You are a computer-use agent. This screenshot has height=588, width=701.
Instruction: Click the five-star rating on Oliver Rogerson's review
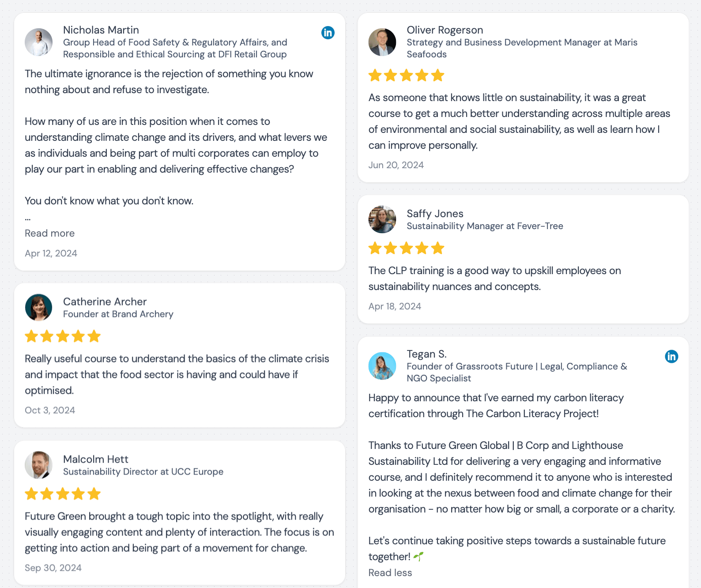click(406, 75)
